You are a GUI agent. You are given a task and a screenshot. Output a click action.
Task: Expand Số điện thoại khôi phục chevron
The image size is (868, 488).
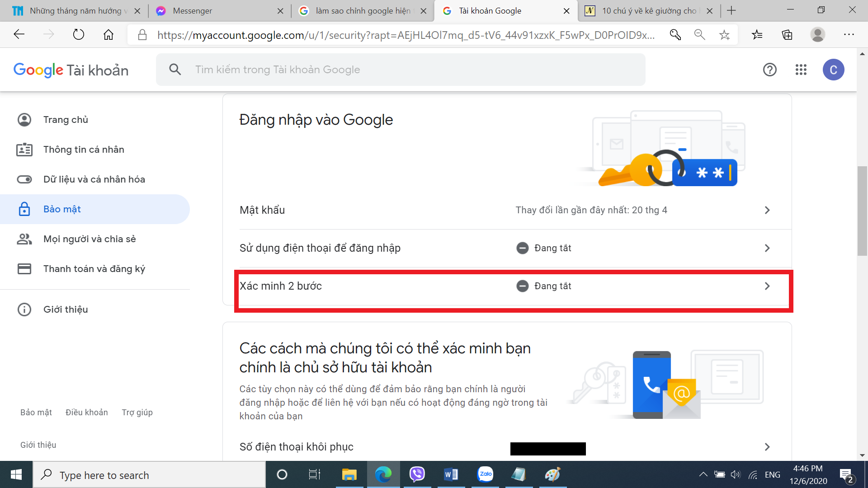[767, 447]
